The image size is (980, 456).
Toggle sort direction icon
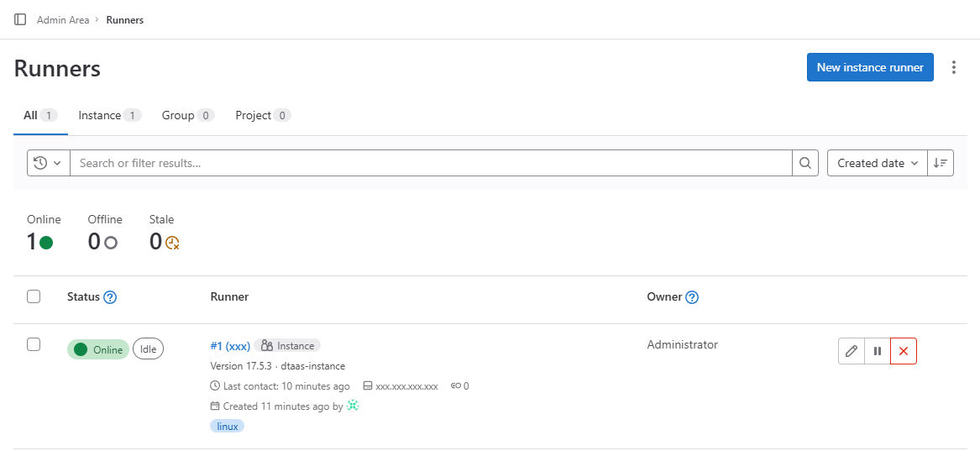[941, 163]
